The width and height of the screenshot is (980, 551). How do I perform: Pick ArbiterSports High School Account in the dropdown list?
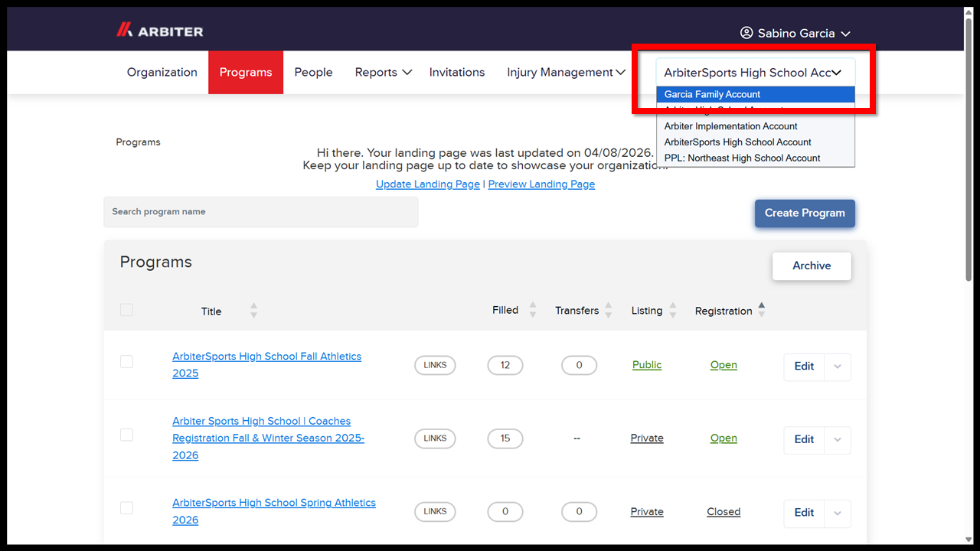[x=756, y=142]
